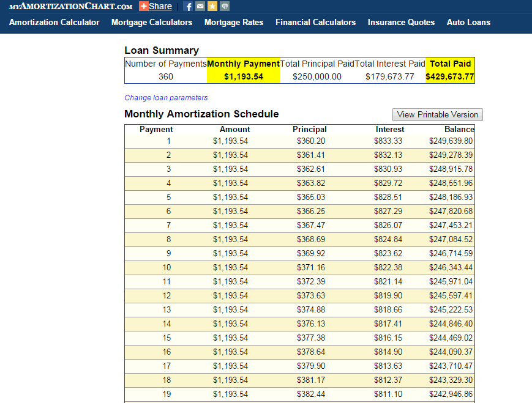The height and width of the screenshot is (403, 532).
Task: Click the Monthly Amortization Schedule heading
Action: point(201,114)
